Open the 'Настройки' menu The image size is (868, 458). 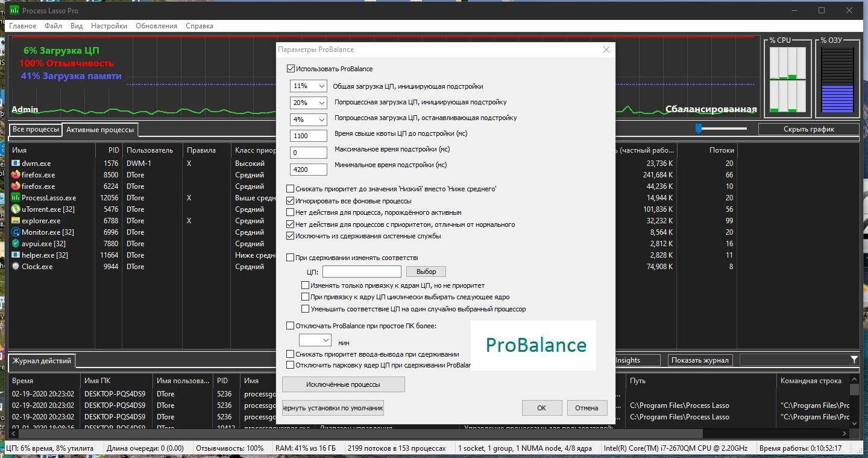(x=109, y=26)
